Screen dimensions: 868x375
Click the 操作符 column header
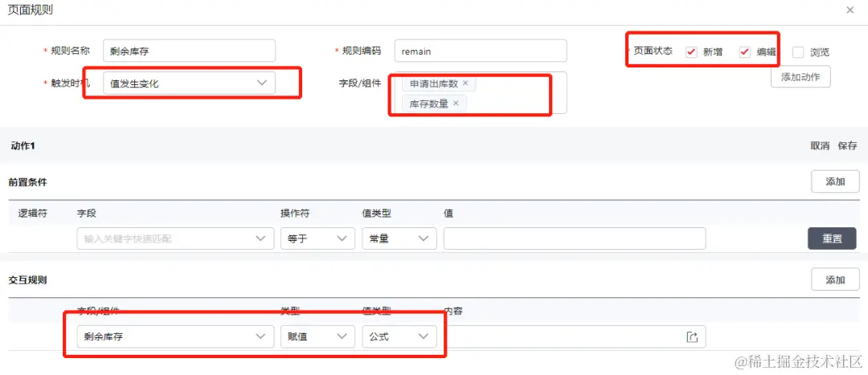(295, 214)
